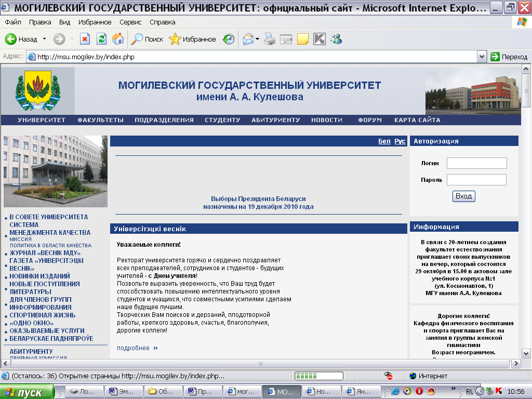Click the Opera icon in quick launch

click(419, 391)
